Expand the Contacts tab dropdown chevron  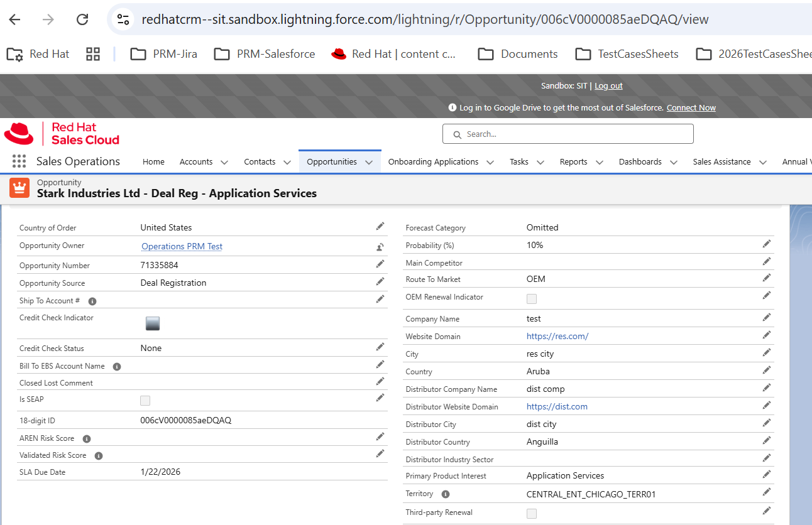point(287,162)
